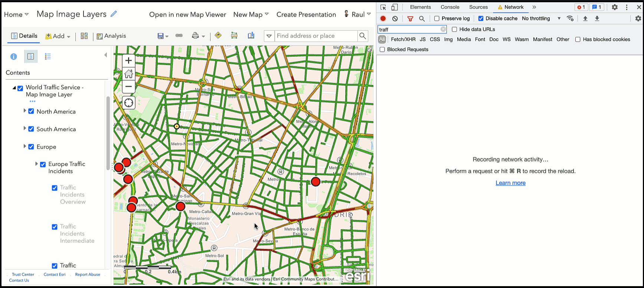The image size is (644, 288).
Task: Open the DevTools three-dot menu
Action: [627, 7]
